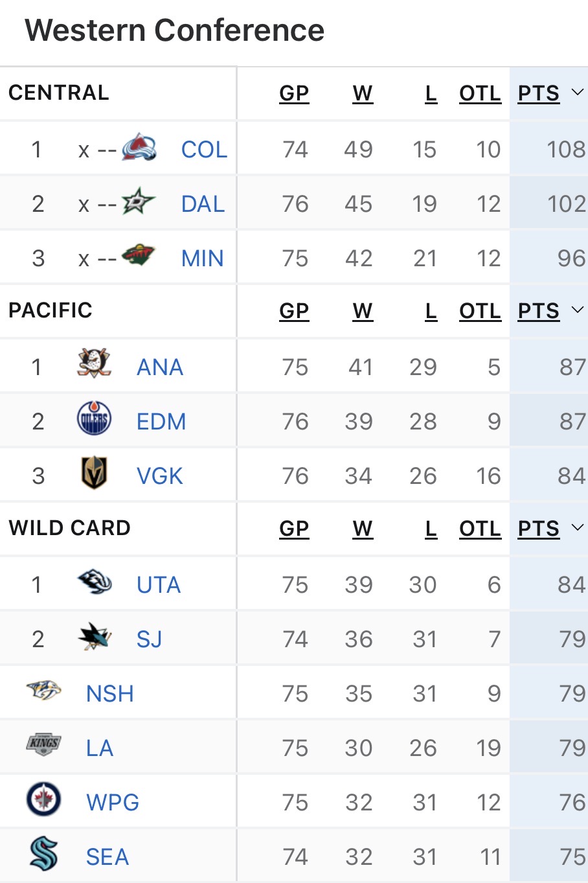Viewport: 588px width, 883px height.
Task: Open the COL team link
Action: pyautogui.click(x=204, y=150)
